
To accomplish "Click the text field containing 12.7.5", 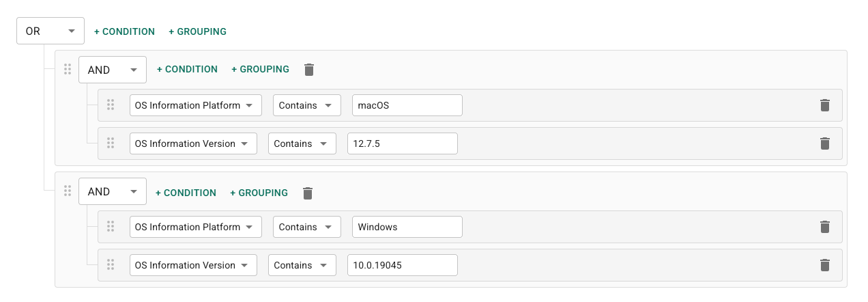I will pyautogui.click(x=402, y=143).
